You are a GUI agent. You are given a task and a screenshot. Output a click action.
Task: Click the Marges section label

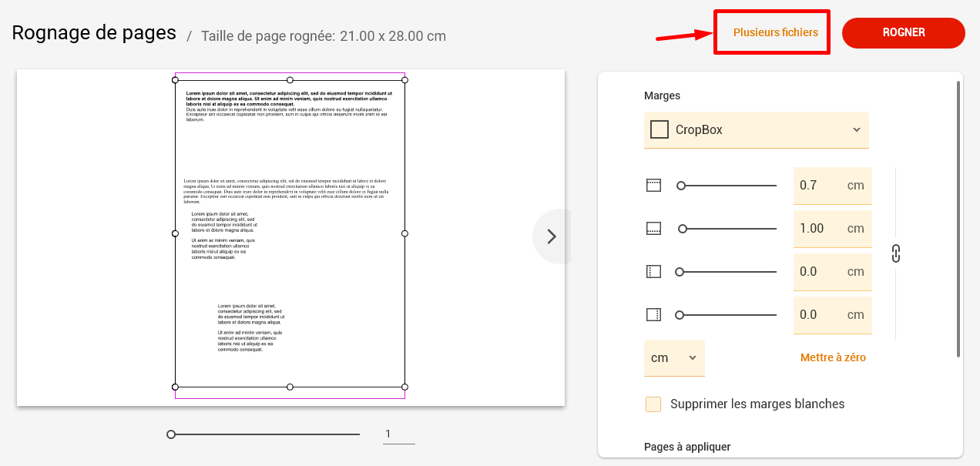(662, 96)
